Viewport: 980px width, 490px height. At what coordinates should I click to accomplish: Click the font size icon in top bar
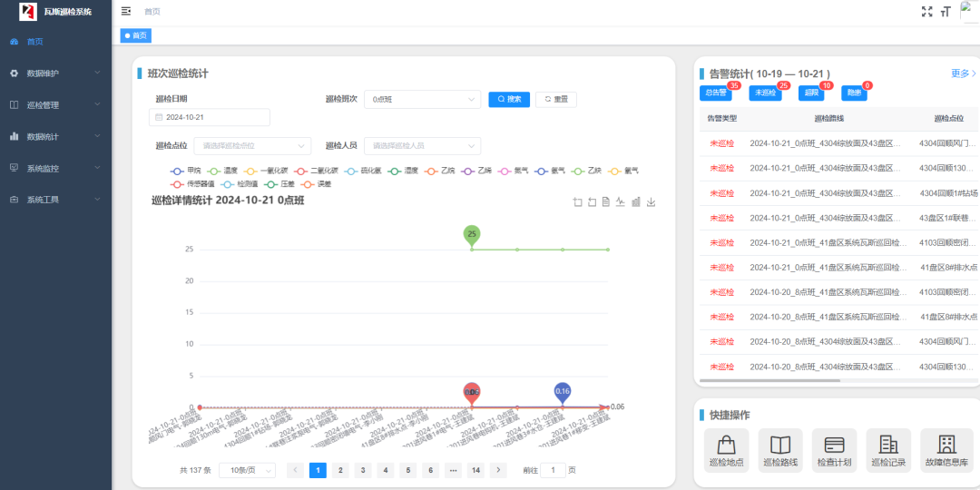pyautogui.click(x=946, y=11)
